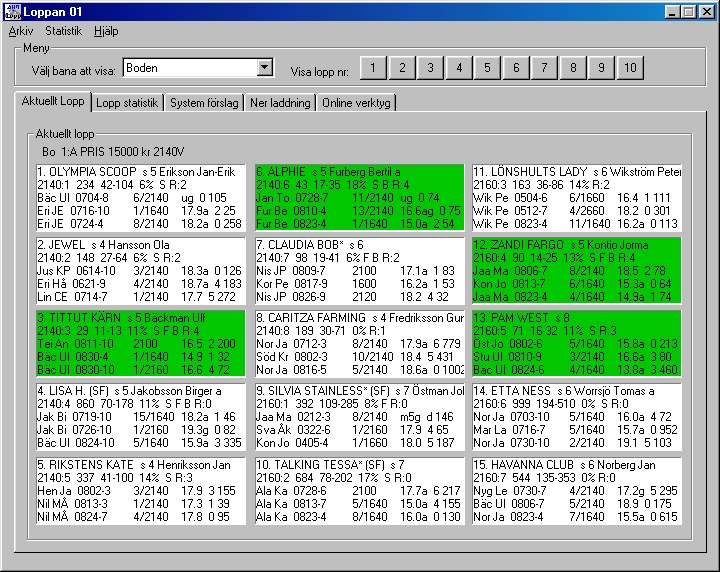This screenshot has width=720, height=572.
Task: Open the Ner laddning tab
Action: [x=280, y=103]
